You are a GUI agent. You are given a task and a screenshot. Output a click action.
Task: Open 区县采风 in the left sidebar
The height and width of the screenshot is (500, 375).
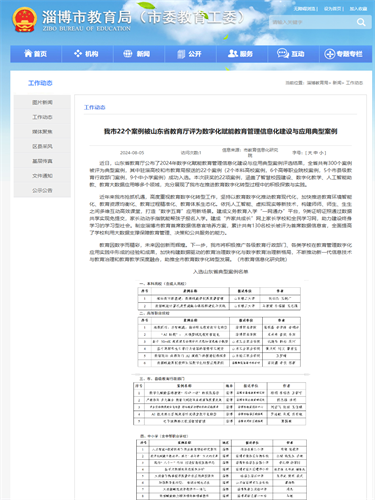click(42, 146)
